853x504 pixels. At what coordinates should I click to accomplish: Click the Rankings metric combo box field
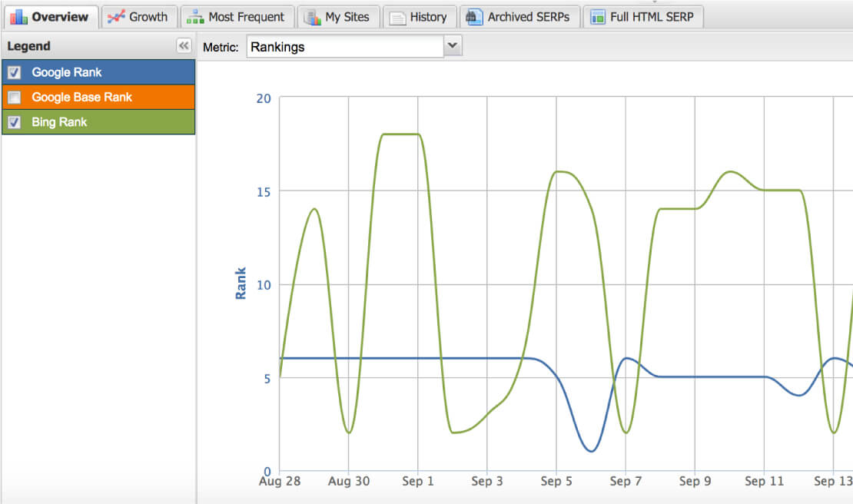345,47
